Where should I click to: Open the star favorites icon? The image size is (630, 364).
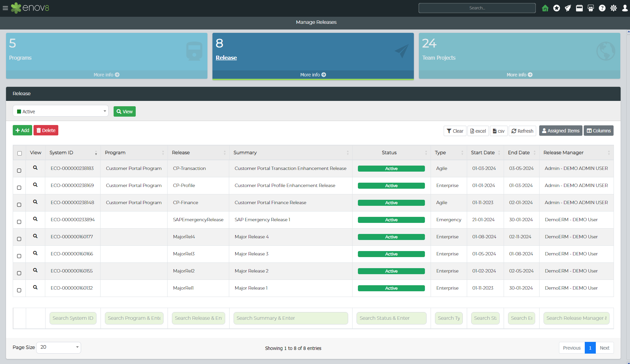point(557,8)
